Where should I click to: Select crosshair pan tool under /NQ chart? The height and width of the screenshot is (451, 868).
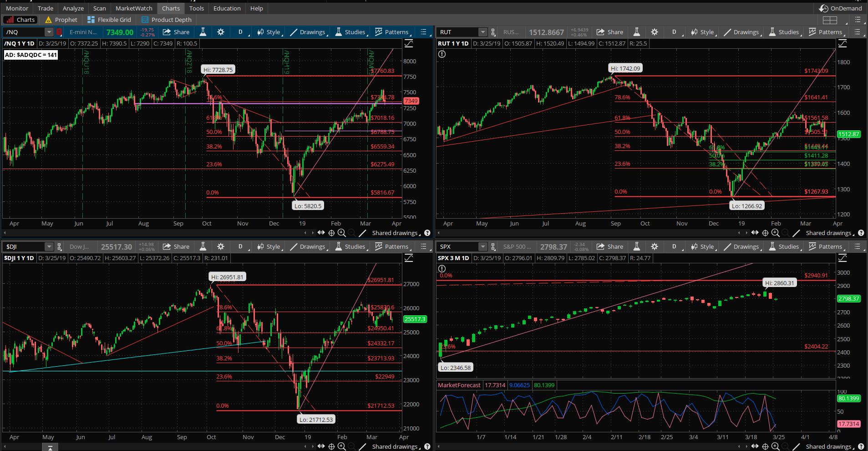[331, 233]
